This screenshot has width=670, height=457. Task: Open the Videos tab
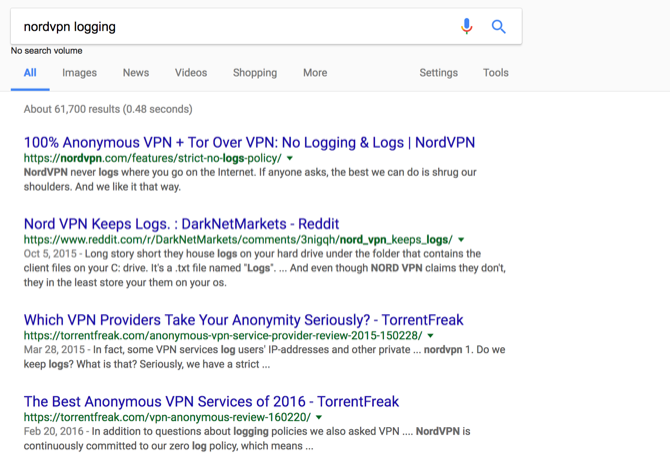[x=191, y=73]
